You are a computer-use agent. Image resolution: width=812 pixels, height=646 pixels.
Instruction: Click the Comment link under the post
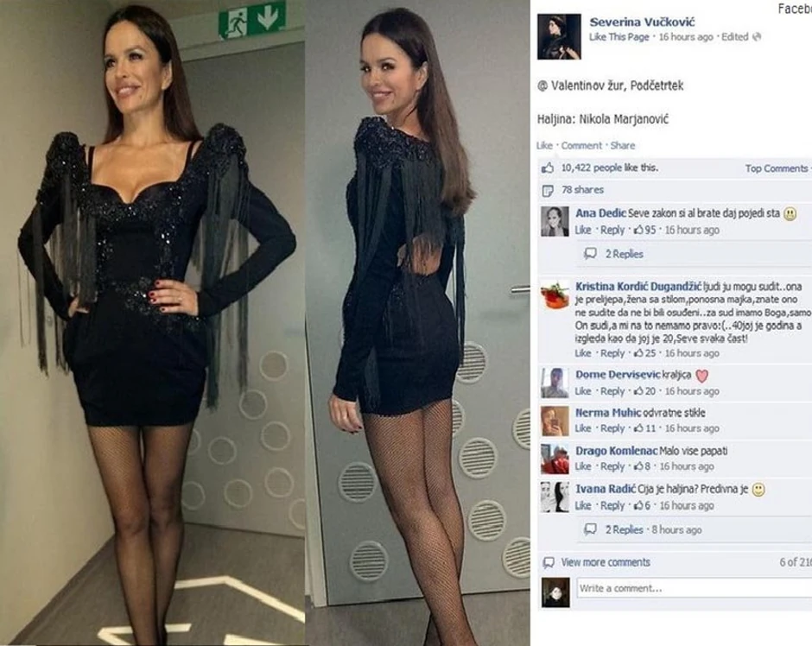581,145
